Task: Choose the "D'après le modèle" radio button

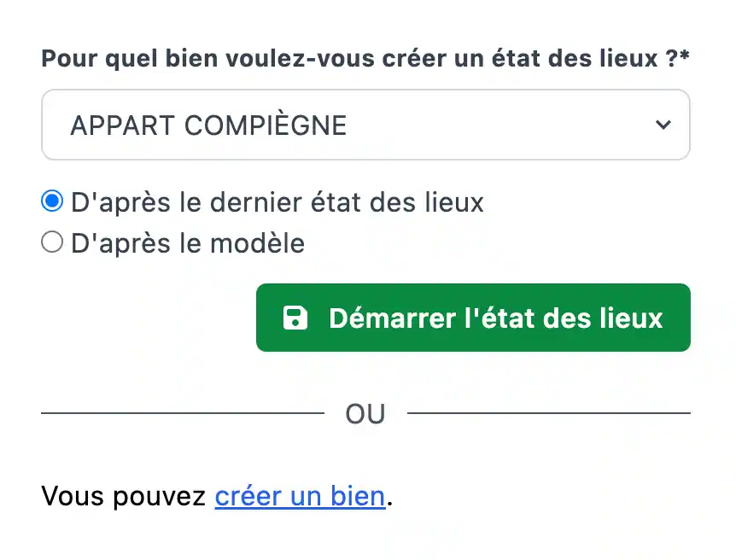Action: click(x=52, y=243)
